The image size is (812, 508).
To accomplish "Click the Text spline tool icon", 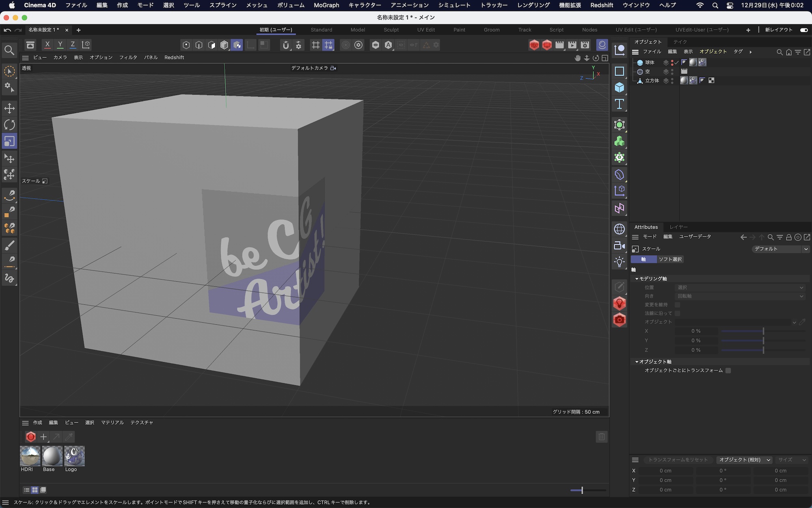I will 619,104.
